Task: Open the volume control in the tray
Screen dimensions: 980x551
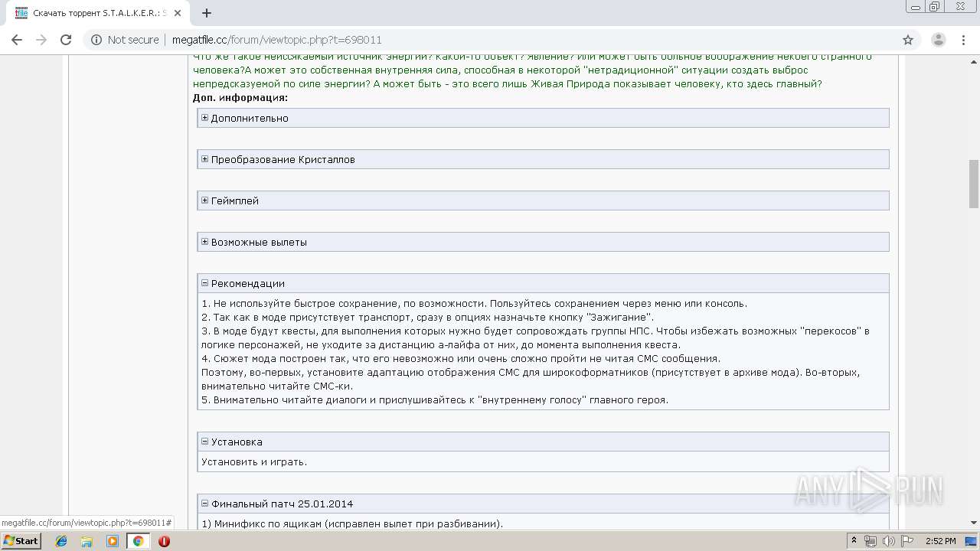Action: (888, 541)
